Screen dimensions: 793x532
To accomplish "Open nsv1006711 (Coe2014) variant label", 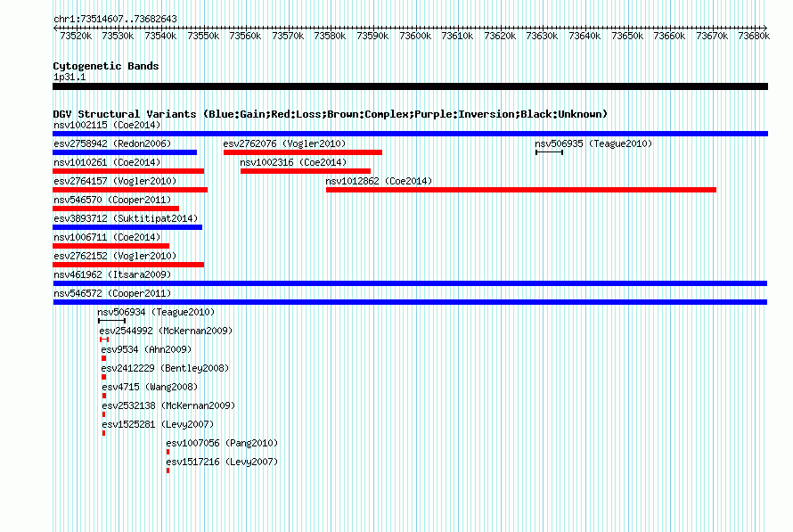I will [107, 237].
